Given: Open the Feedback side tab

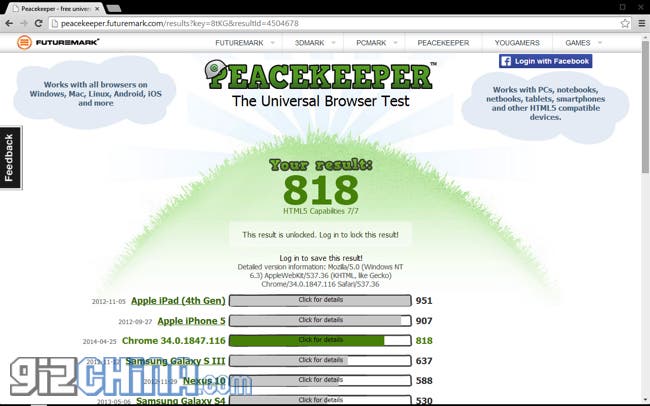Looking at the screenshot, I should (10, 158).
